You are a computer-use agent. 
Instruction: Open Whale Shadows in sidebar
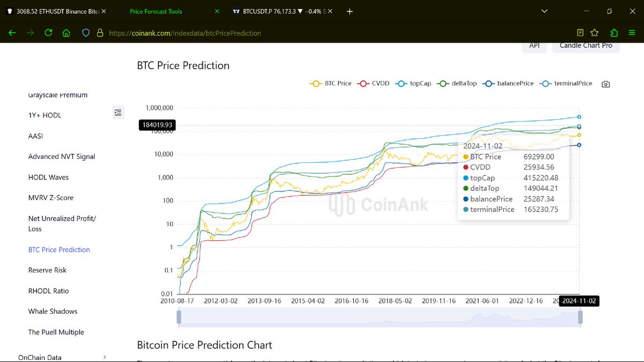point(53,312)
